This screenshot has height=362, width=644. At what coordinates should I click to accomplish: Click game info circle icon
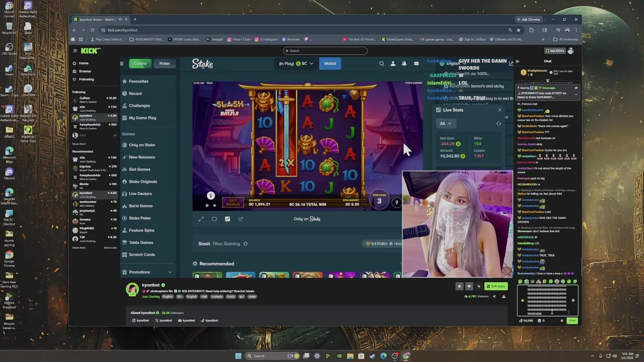(211, 196)
